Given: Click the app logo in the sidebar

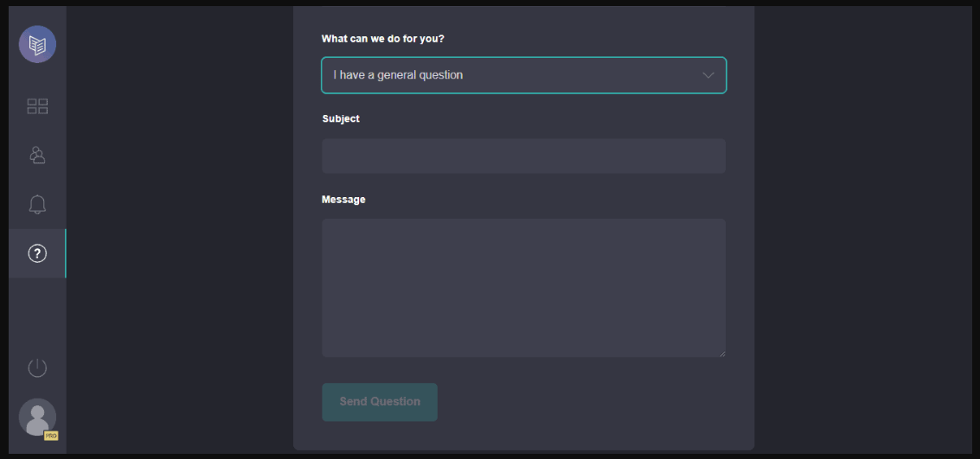Looking at the screenshot, I should 37,45.
